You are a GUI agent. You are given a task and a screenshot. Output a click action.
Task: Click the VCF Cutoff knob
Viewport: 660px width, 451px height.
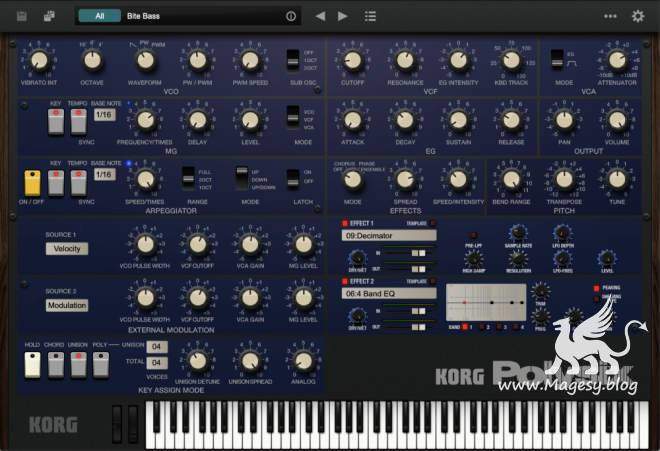[353, 60]
